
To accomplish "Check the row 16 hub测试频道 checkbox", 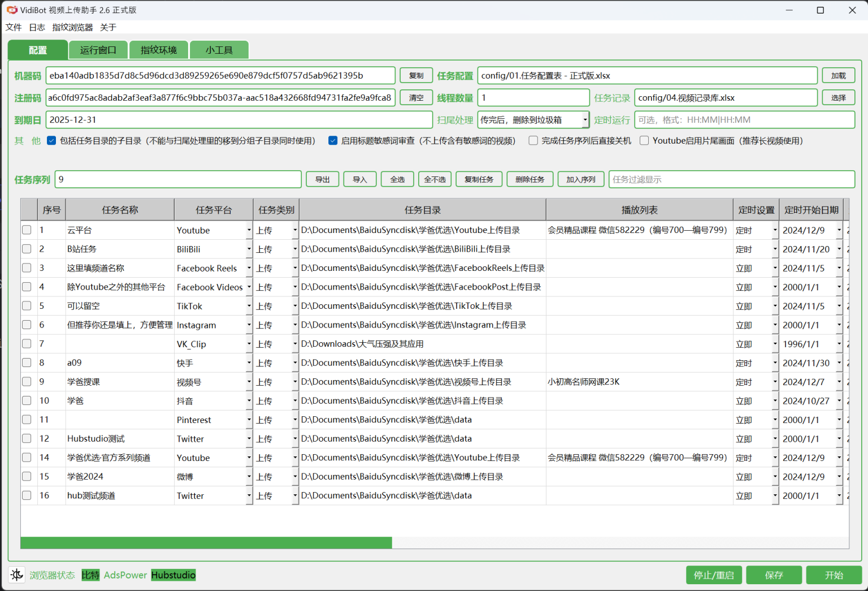I will [27, 495].
